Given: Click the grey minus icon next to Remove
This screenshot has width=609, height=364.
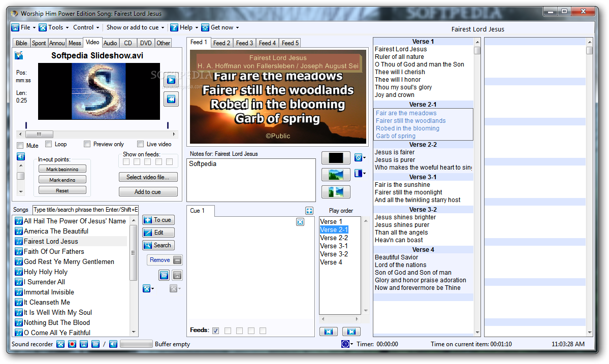Looking at the screenshot, I should [177, 260].
